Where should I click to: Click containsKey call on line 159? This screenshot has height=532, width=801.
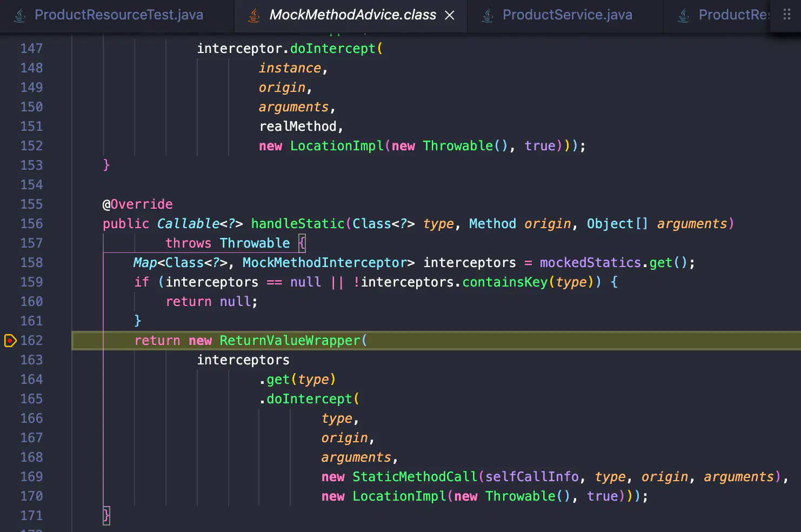tap(505, 282)
